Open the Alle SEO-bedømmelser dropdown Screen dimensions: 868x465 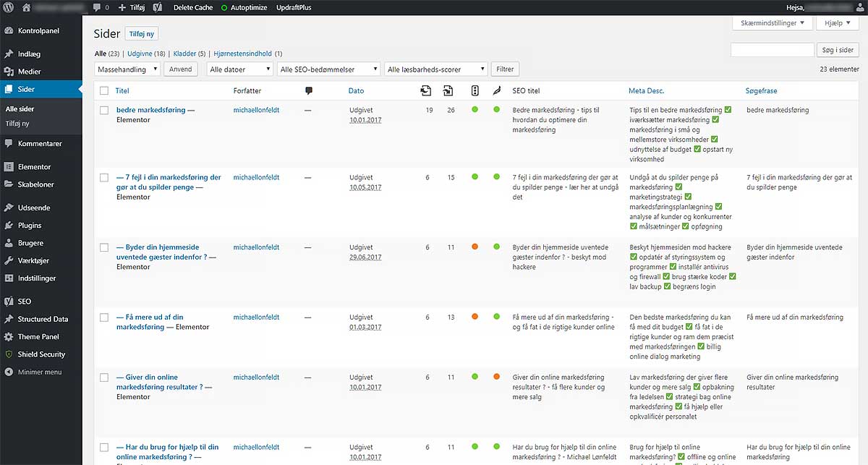(x=328, y=69)
